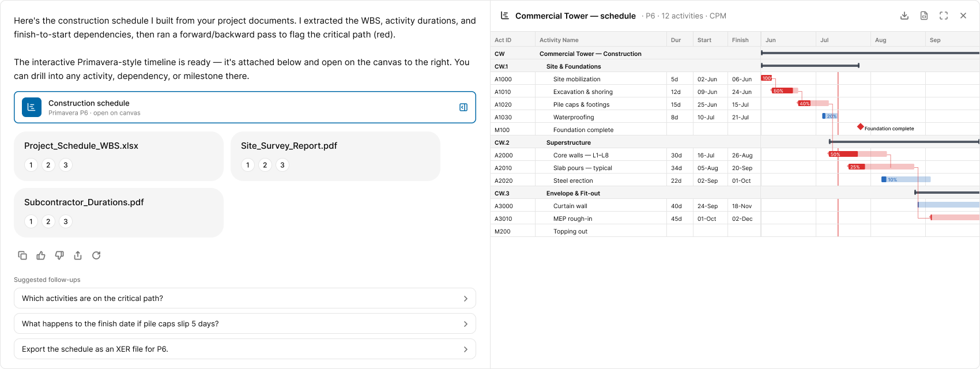Screen dimensions: 980x369
Task: Share the response using the share icon
Action: 78,255
